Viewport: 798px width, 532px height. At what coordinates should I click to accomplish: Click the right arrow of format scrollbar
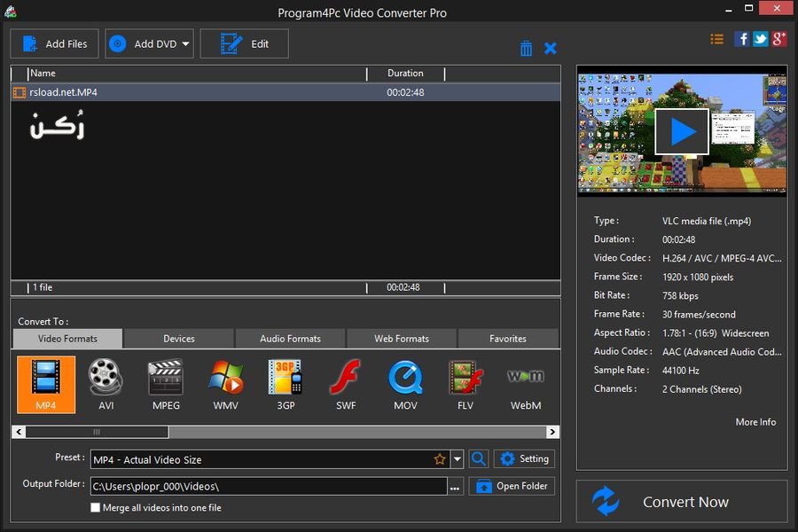click(552, 432)
